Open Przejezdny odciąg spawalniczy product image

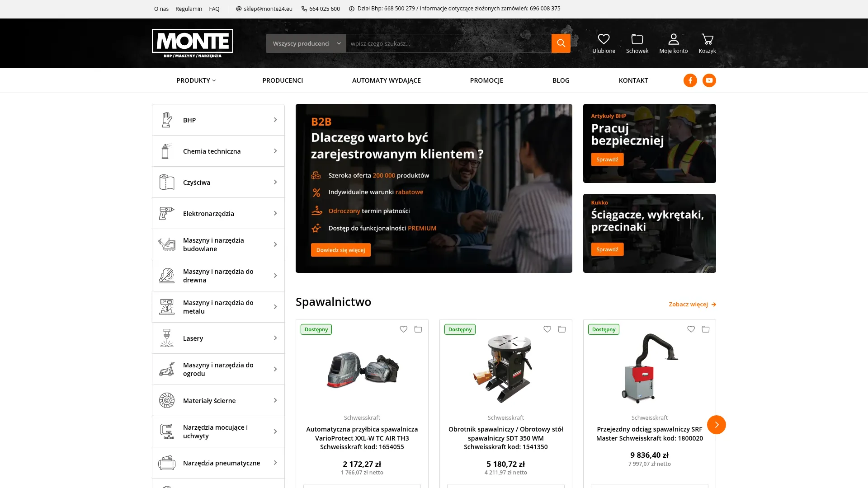(x=650, y=369)
